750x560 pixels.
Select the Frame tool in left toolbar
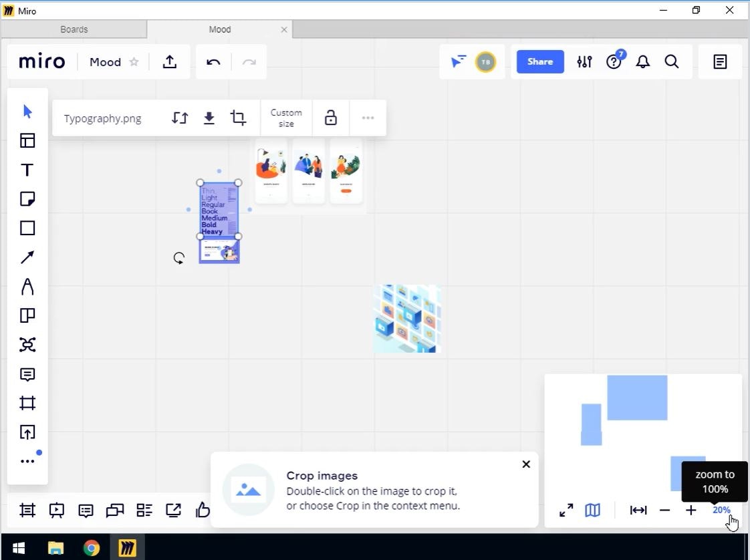[27, 403]
